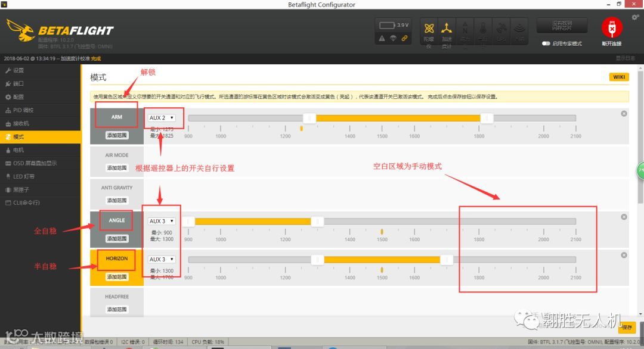644x349 pixels.
Task: Open the ARM AUX 2 channel dropdown
Action: click(x=162, y=118)
